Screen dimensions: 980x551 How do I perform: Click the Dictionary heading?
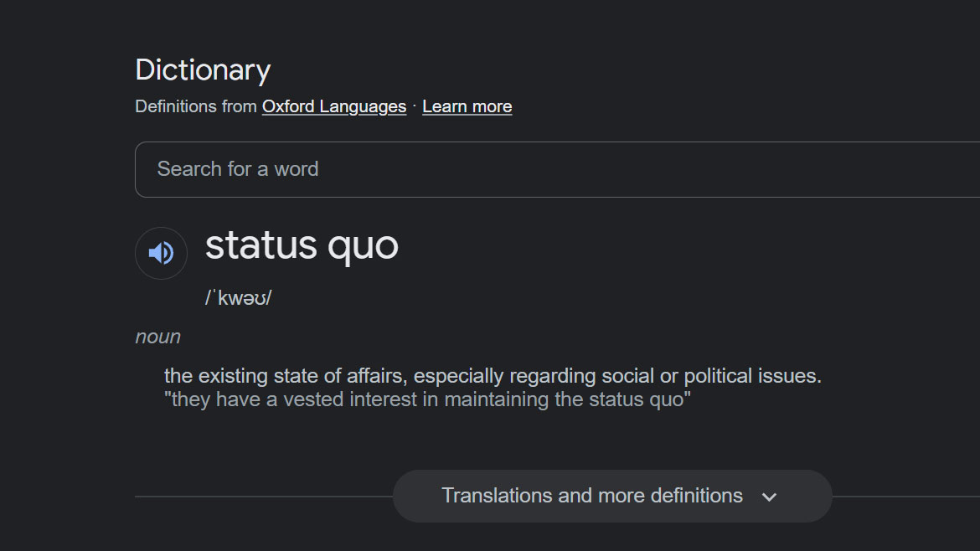click(203, 70)
